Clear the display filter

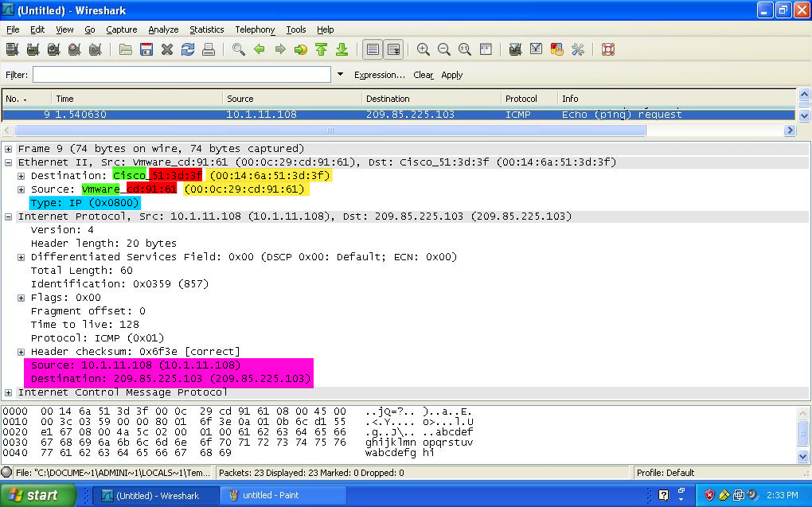pos(423,75)
